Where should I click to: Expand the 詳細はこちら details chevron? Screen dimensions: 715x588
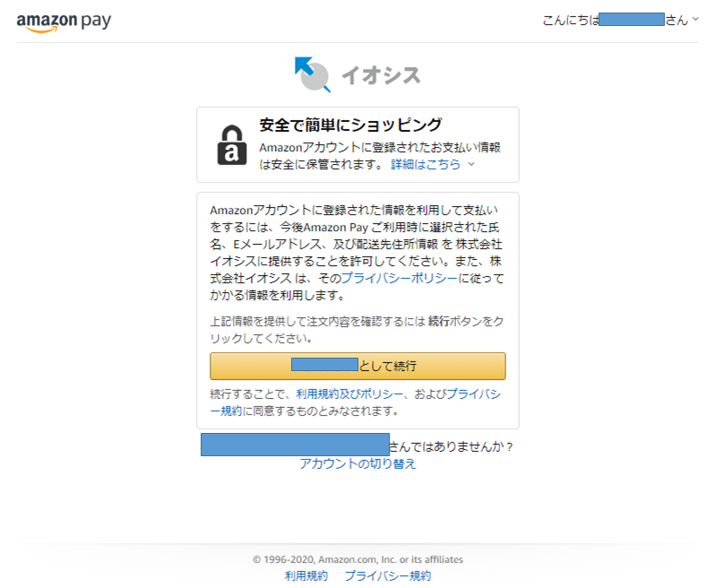coord(471,164)
